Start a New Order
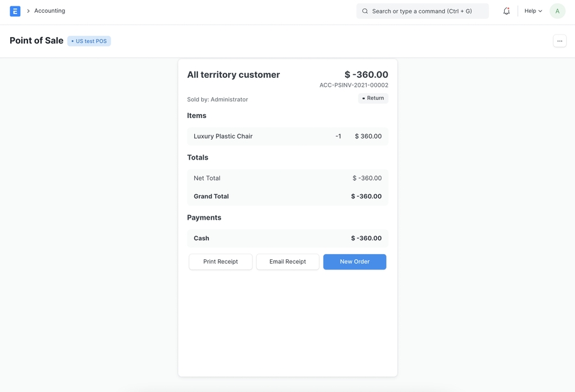This screenshot has width=575, height=392. [x=355, y=261]
